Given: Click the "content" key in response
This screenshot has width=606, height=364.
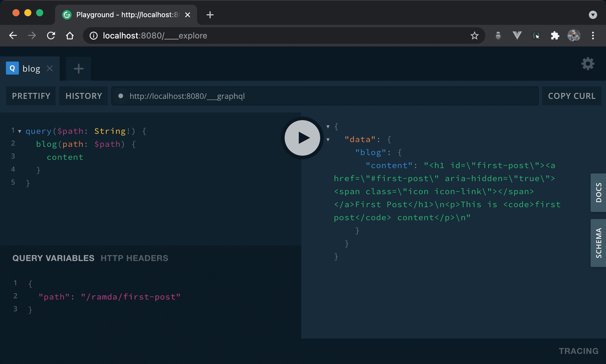Looking at the screenshot, I should click(x=389, y=165).
